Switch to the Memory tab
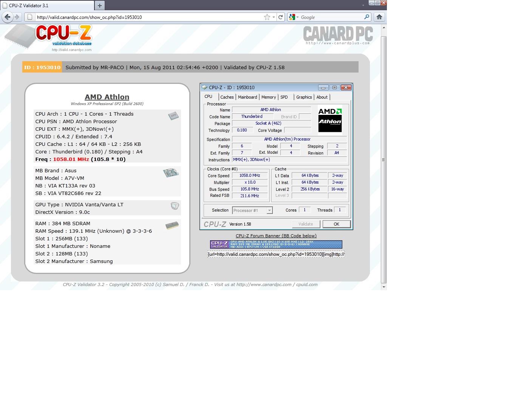Viewport: 532px width, 399px height. (x=269, y=97)
